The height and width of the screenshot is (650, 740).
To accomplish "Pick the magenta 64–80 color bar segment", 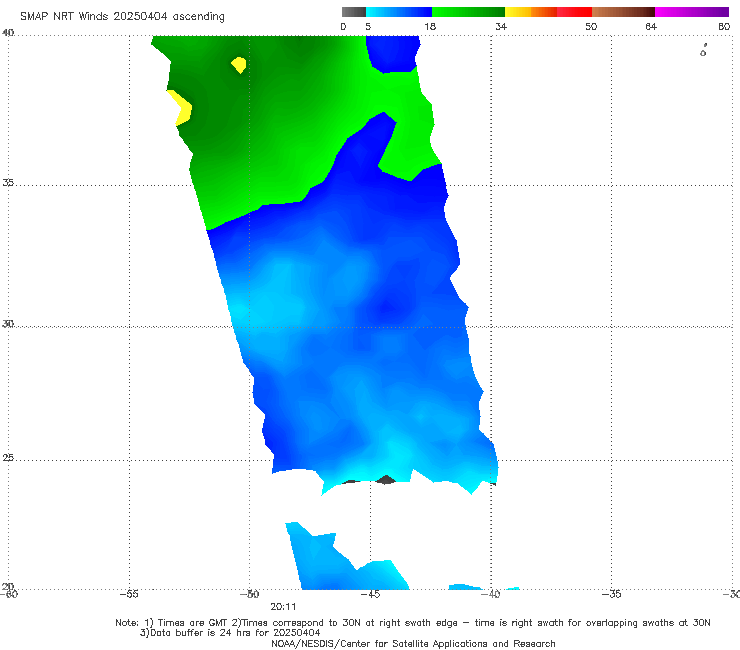I will 692,12.
